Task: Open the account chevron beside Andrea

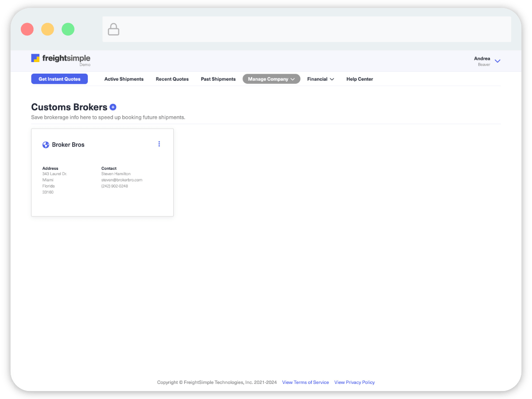Action: [497, 61]
